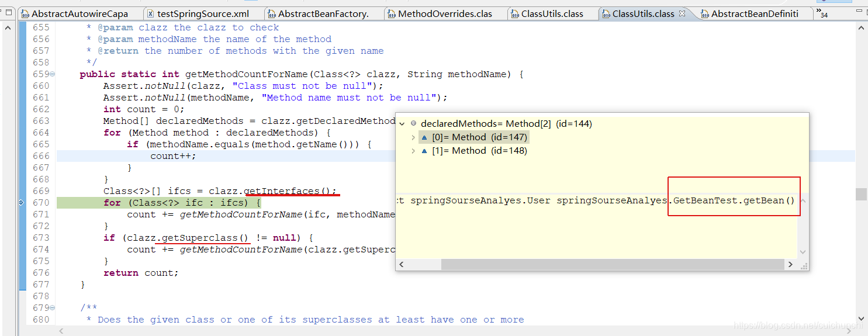Click the editor vertical scrollbar up arrow
The width and height of the screenshot is (868, 336).
coord(861,27)
